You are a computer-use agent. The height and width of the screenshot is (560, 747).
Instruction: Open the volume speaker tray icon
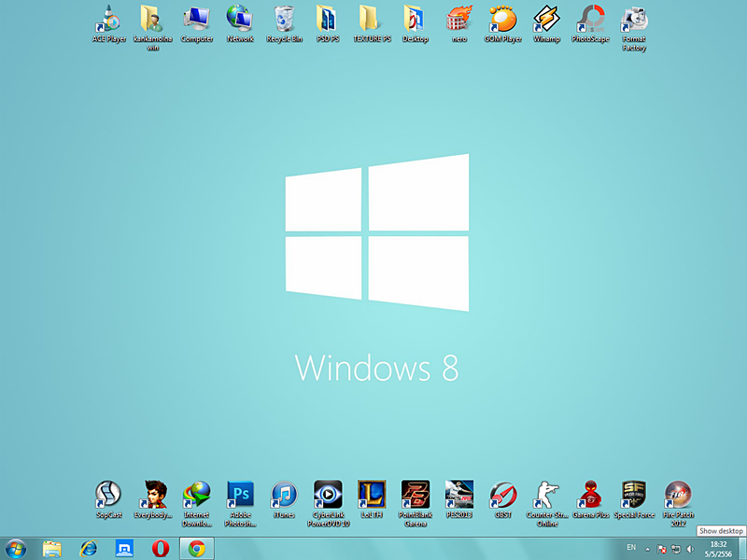click(690, 550)
